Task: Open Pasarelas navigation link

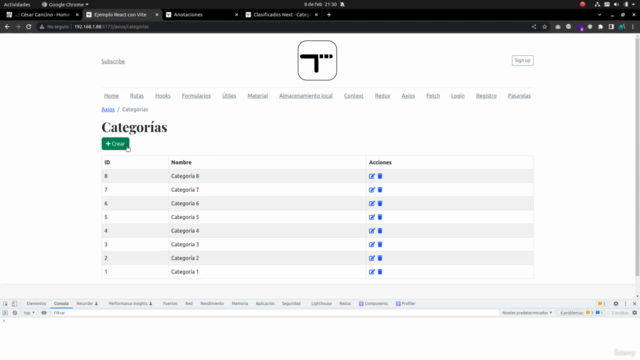Action: (x=519, y=96)
